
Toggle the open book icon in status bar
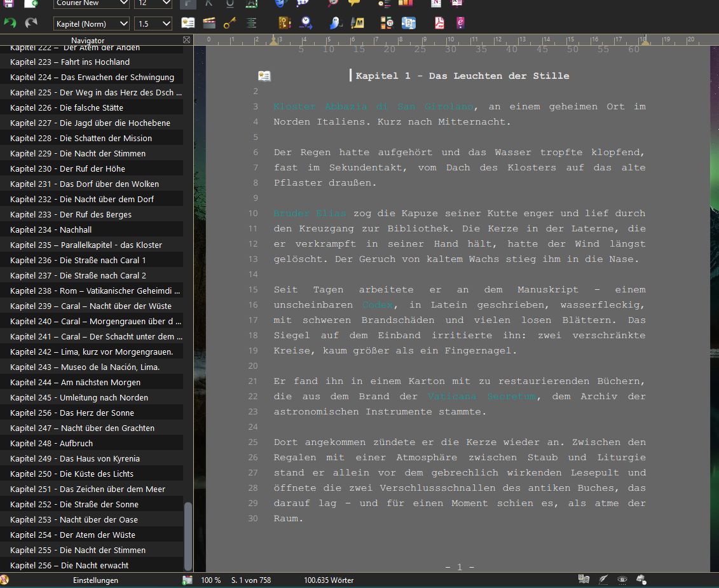(583, 580)
